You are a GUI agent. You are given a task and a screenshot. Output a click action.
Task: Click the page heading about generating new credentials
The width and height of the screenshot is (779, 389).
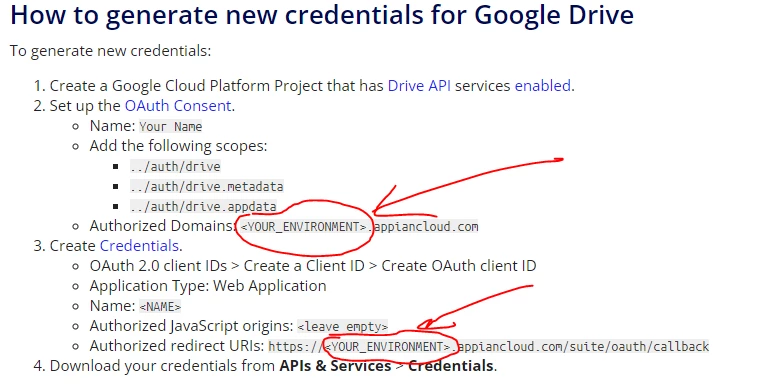tap(322, 15)
